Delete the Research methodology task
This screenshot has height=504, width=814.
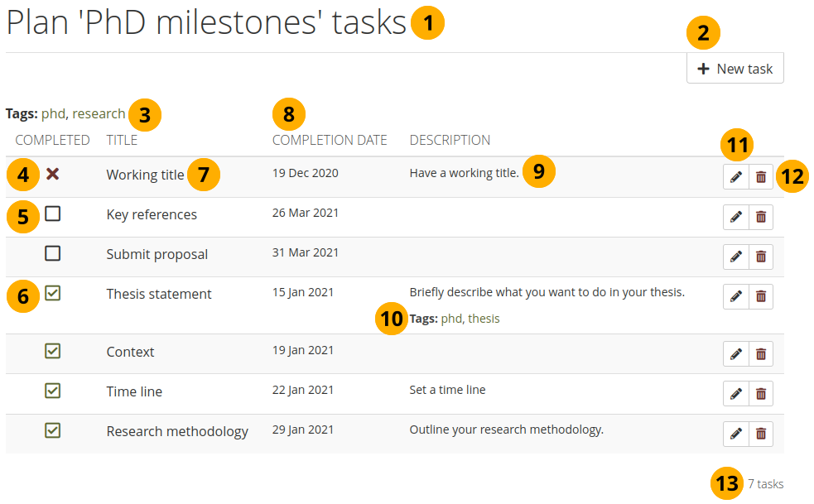point(761,433)
